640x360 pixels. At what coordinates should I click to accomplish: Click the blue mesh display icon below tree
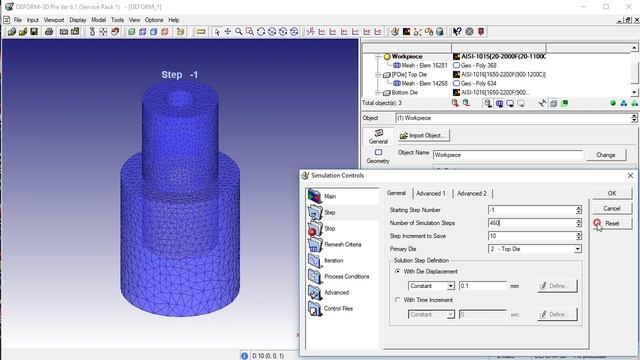499,103
